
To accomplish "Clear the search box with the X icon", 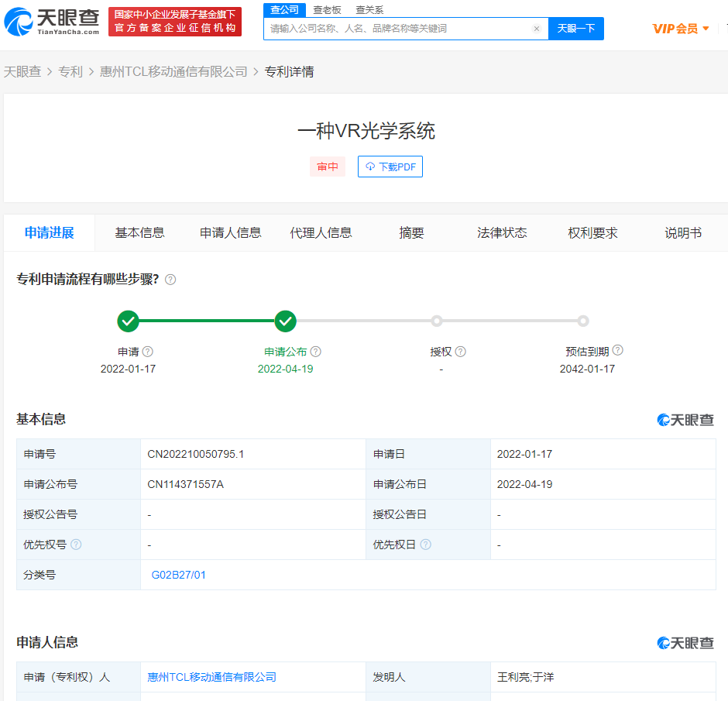I will point(536,29).
